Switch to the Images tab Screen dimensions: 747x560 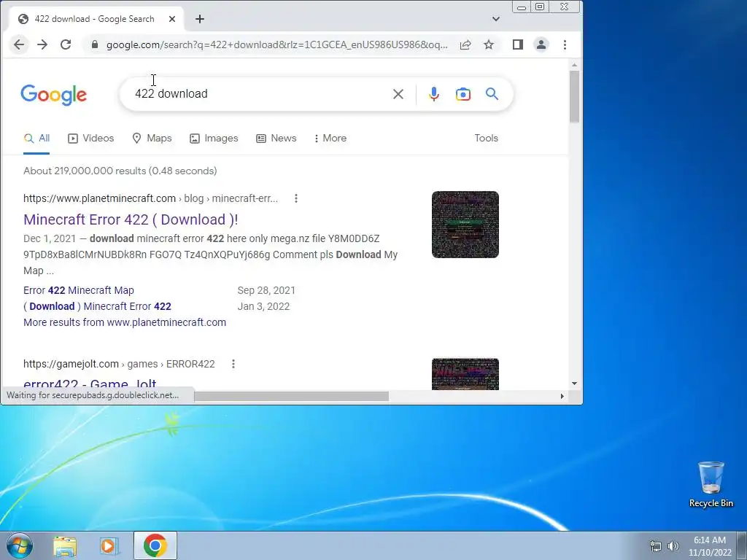(214, 138)
